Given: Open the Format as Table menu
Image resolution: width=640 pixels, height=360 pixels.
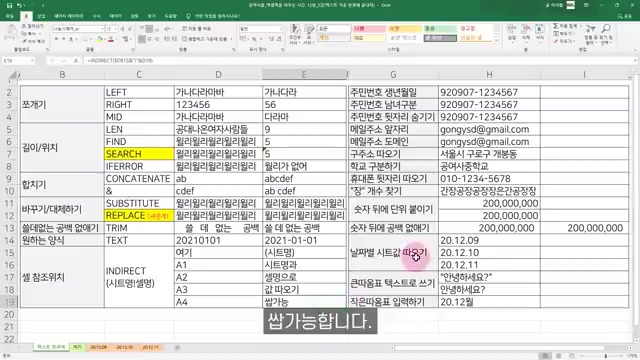Looking at the screenshot, I should [309, 34].
